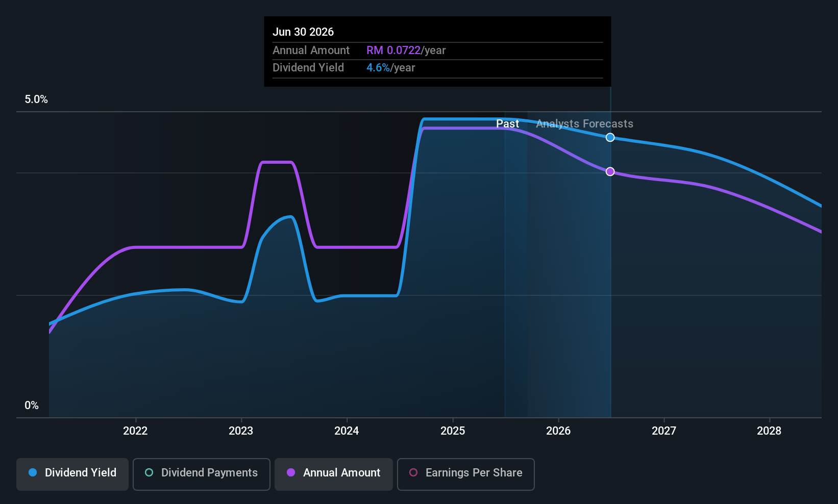Select the 2025 year on the axis
Screen dimensions: 838x504
tap(453, 431)
